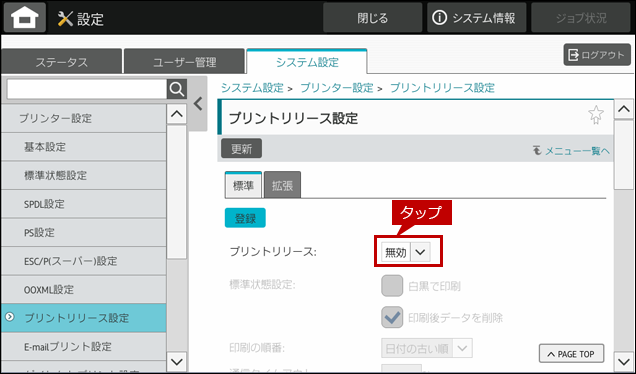Open the プリントリリース 無効 dropdown
The width and height of the screenshot is (636, 374).
point(406,252)
